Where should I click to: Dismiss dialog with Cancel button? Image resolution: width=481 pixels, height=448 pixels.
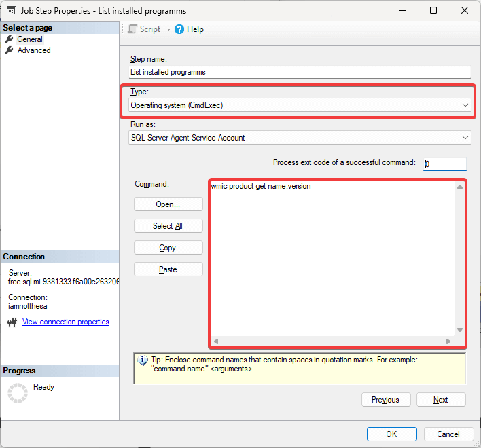[448, 434]
